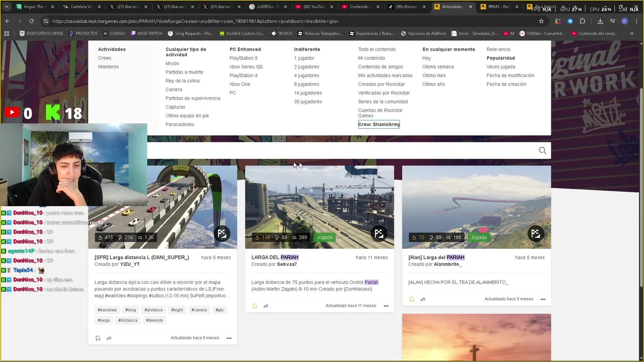Open the browser profile avatar
This screenshot has height=362, width=644.
coord(624,21)
